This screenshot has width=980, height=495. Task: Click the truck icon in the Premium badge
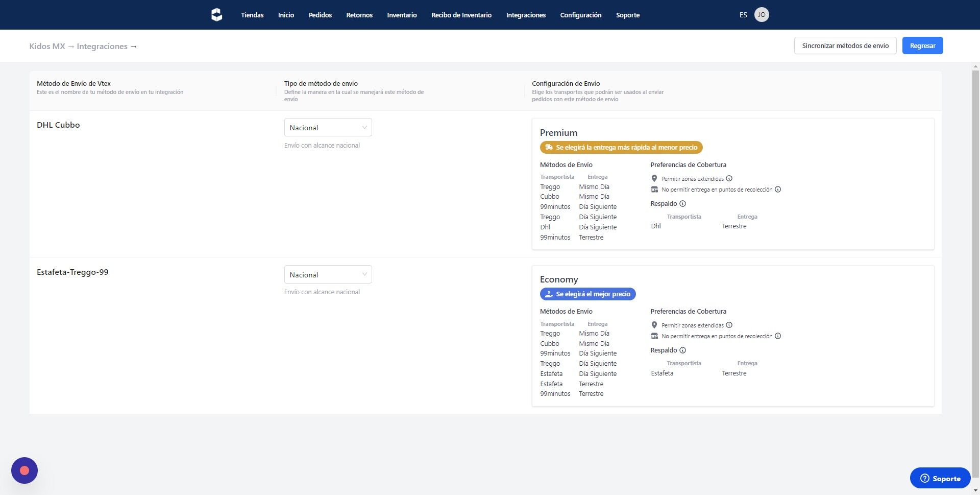[549, 148]
